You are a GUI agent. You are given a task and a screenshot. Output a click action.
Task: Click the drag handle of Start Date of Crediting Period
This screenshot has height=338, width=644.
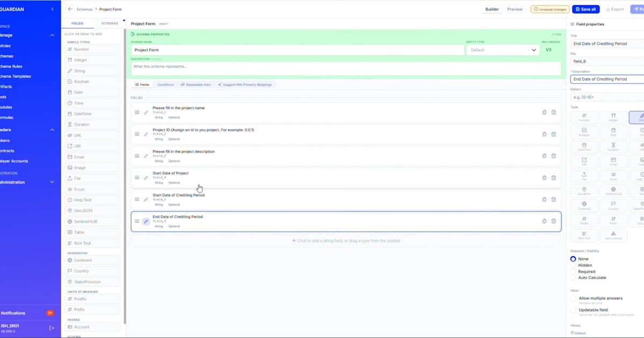click(137, 199)
